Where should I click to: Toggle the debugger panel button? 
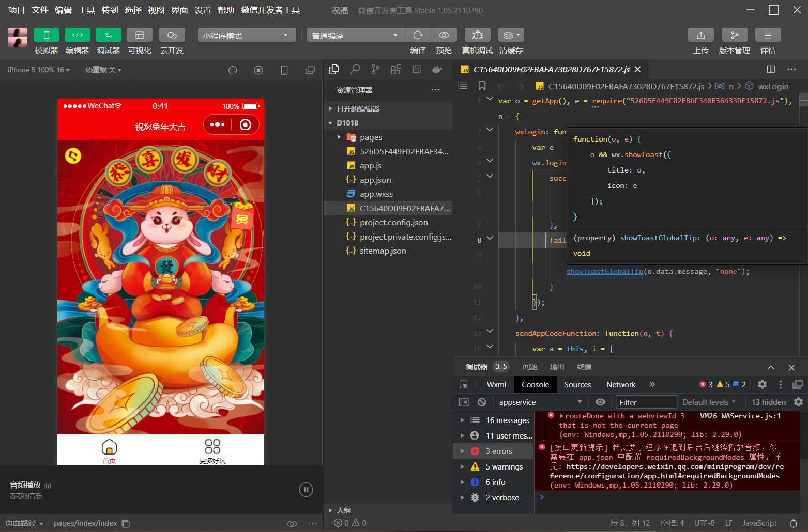pos(109,35)
